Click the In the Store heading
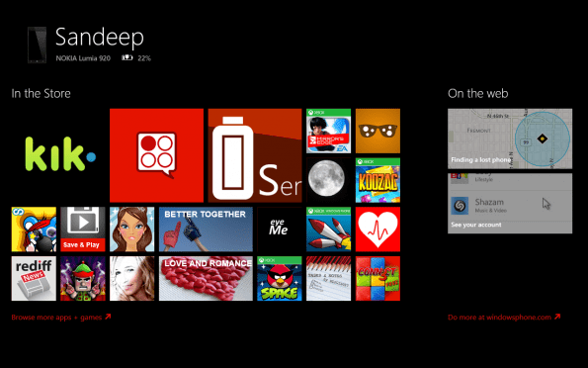 (41, 94)
